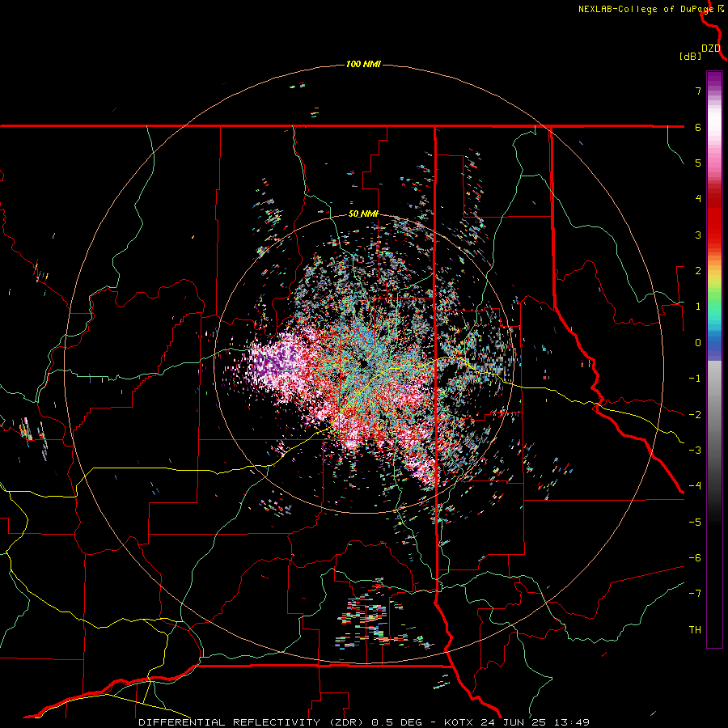Image resolution: width=728 pixels, height=728 pixels.
Task: Click scale value -4 on the legend
Action: (695, 486)
